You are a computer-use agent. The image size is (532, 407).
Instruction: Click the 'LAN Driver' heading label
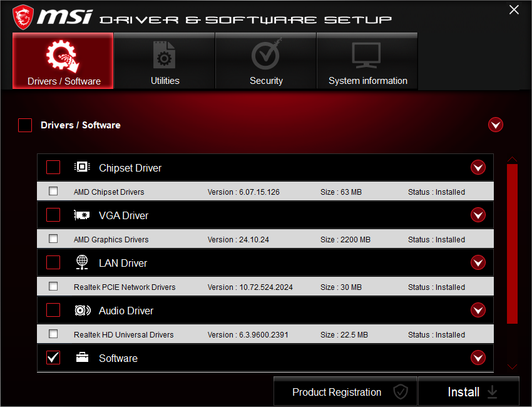coord(123,263)
